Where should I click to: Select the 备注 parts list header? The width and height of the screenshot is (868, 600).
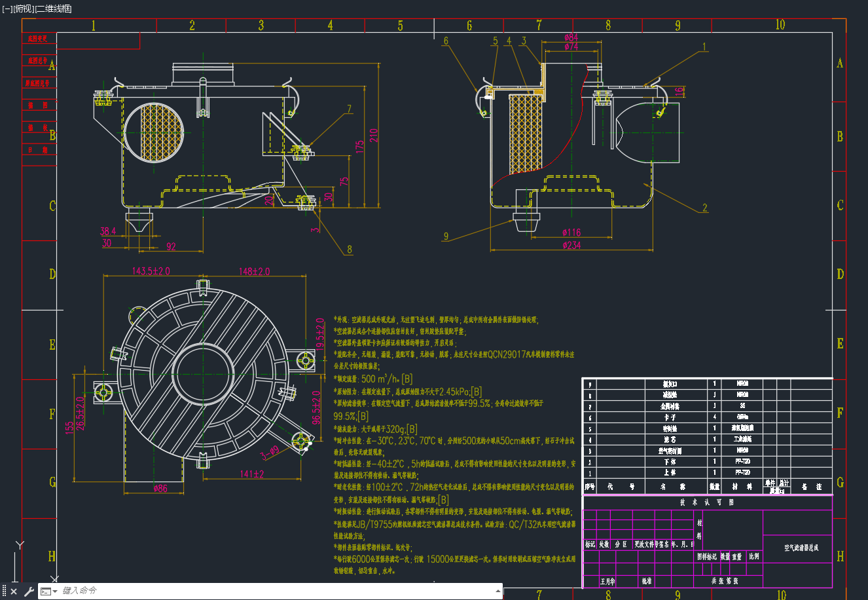[x=810, y=487]
